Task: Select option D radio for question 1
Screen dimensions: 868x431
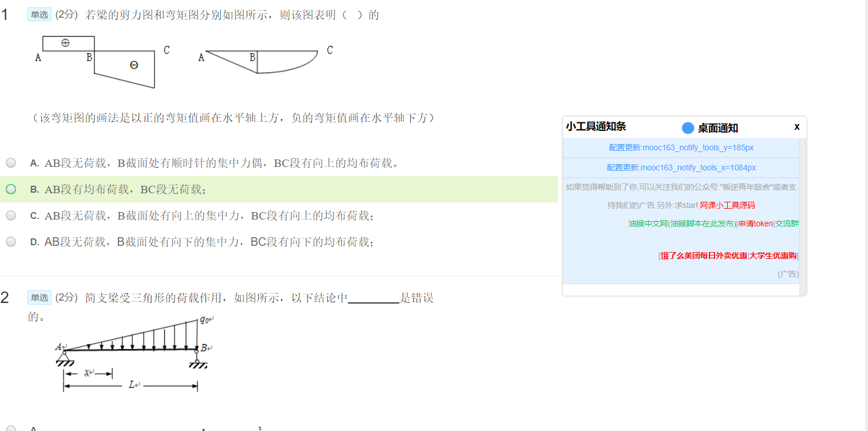Action: click(x=11, y=242)
